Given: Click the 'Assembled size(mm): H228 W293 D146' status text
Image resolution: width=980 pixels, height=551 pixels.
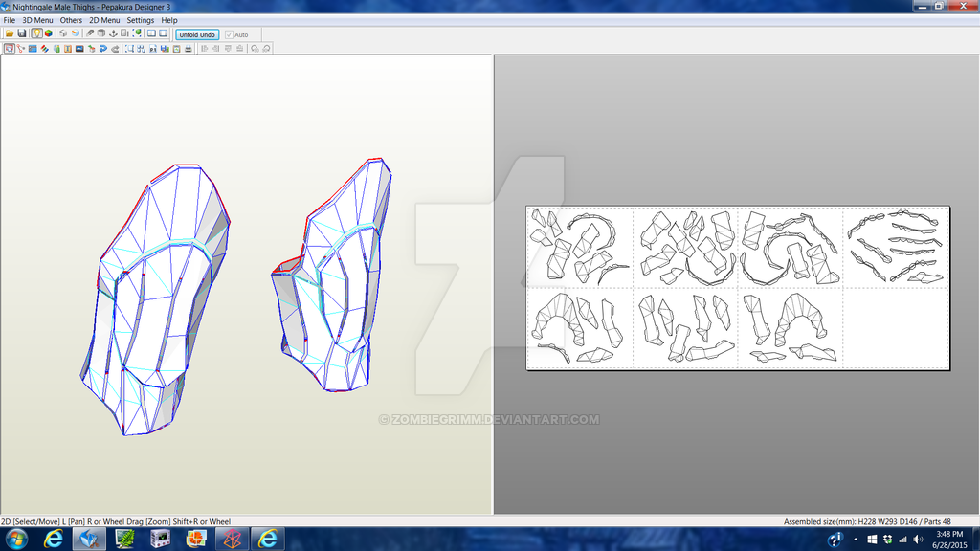Looking at the screenshot, I should [851, 521].
